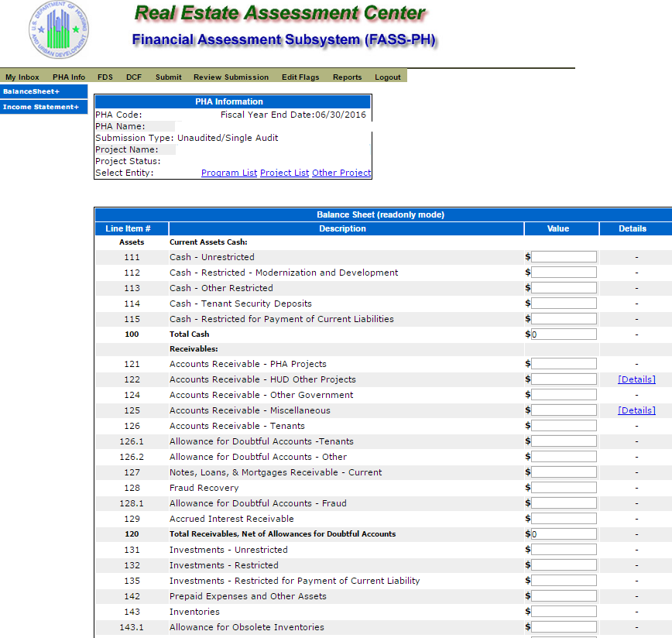Open the My Inbox menu
The height and width of the screenshot is (638, 672).
coord(22,77)
